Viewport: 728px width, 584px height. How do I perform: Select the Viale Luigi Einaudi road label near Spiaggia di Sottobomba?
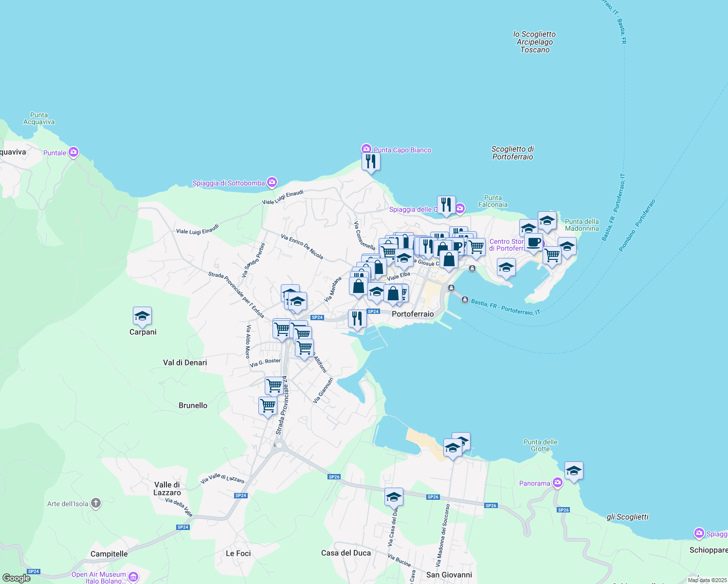pos(283,198)
